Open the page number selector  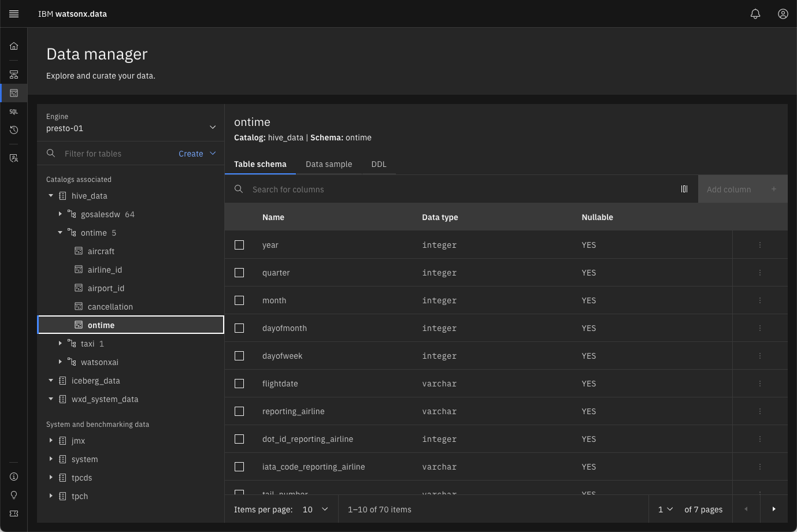click(666, 509)
